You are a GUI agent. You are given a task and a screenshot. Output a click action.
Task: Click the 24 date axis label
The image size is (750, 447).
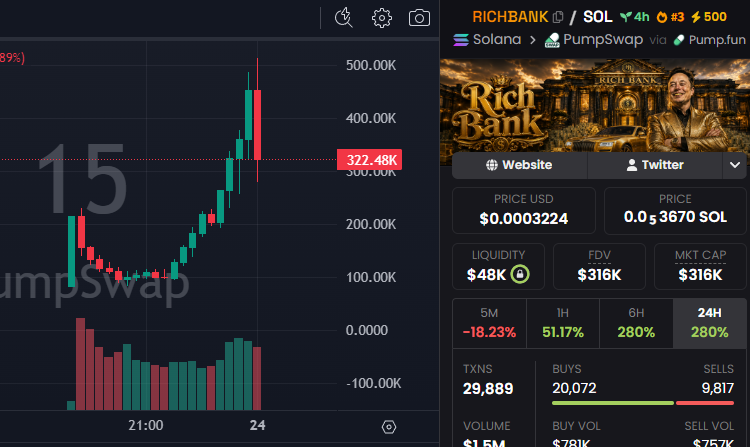pyautogui.click(x=257, y=425)
